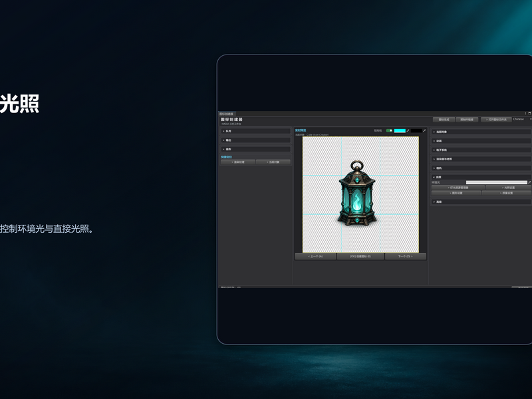
Task: Click the 质量设置 button
Action: click(x=506, y=193)
